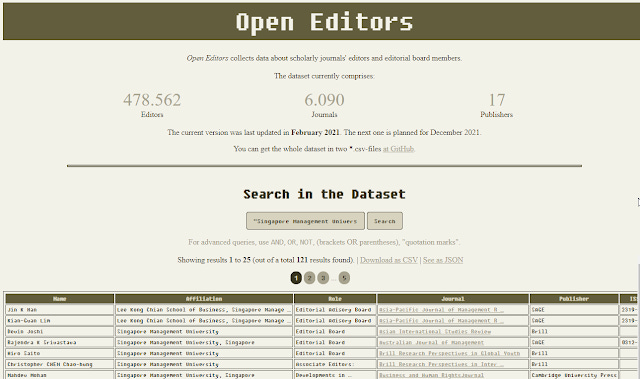This screenshot has height=379, width=640.
Task: Open Brill Research Perspectives in Global Youth link
Action: pos(449,353)
